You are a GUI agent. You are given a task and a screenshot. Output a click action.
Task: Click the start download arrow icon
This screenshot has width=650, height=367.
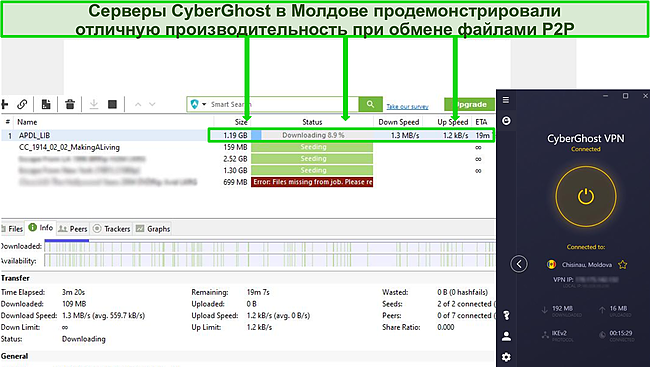(94, 104)
